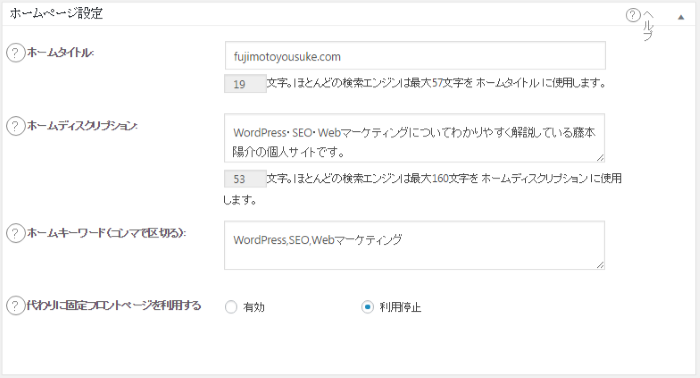This screenshot has width=700, height=378.
Task: Click the 有効 option label text
Action: [x=254, y=307]
